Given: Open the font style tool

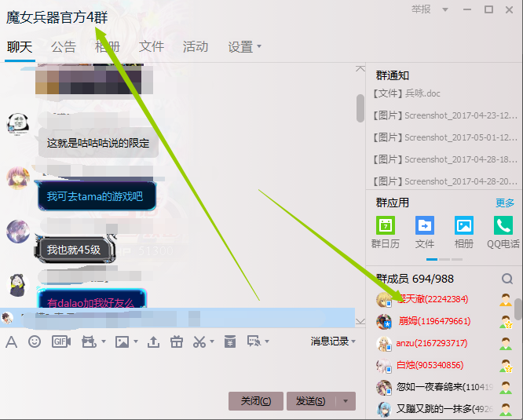Looking at the screenshot, I should click(11, 342).
